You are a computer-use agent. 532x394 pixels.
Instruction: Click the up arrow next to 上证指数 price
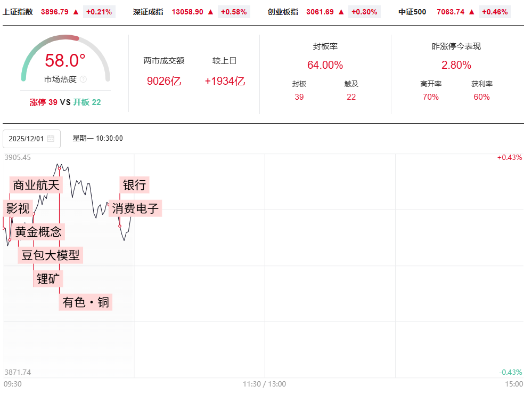pos(76,12)
